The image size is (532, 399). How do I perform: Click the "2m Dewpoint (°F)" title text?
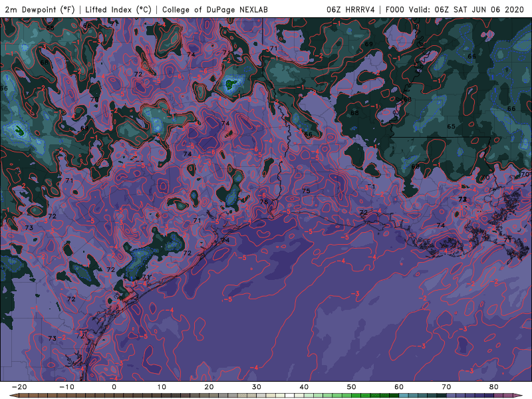40,9
